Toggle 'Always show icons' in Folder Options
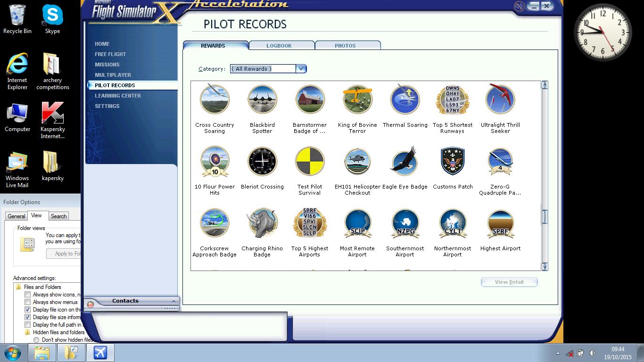This screenshot has height=362, width=644. tap(28, 295)
